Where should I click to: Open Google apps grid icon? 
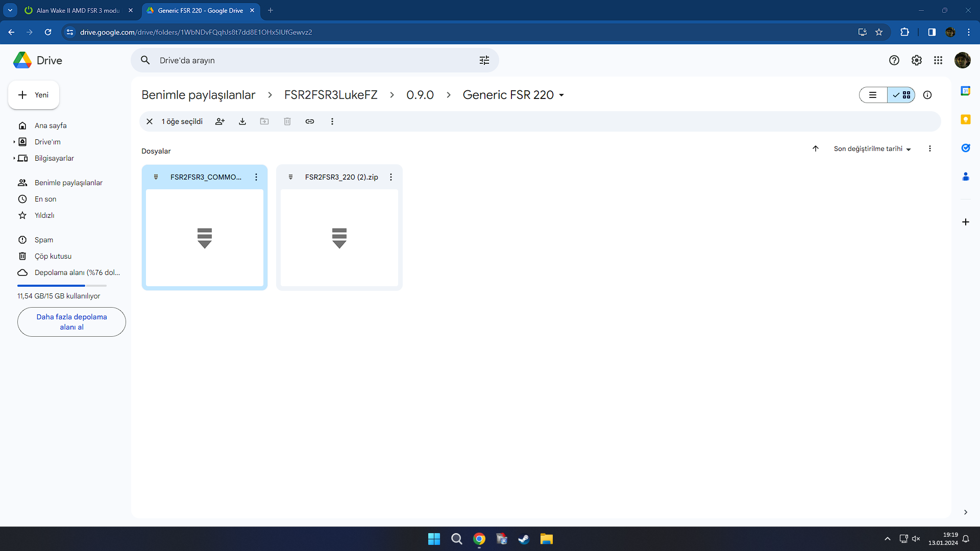click(x=938, y=60)
